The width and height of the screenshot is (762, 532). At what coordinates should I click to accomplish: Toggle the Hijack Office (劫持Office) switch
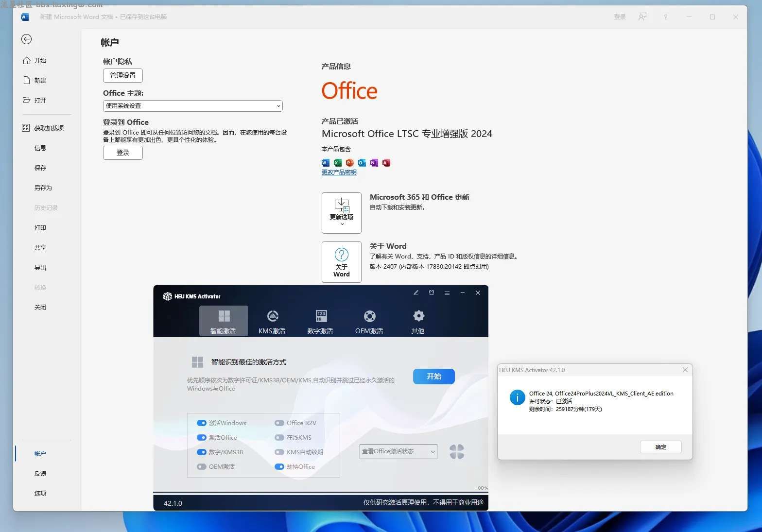pos(279,467)
